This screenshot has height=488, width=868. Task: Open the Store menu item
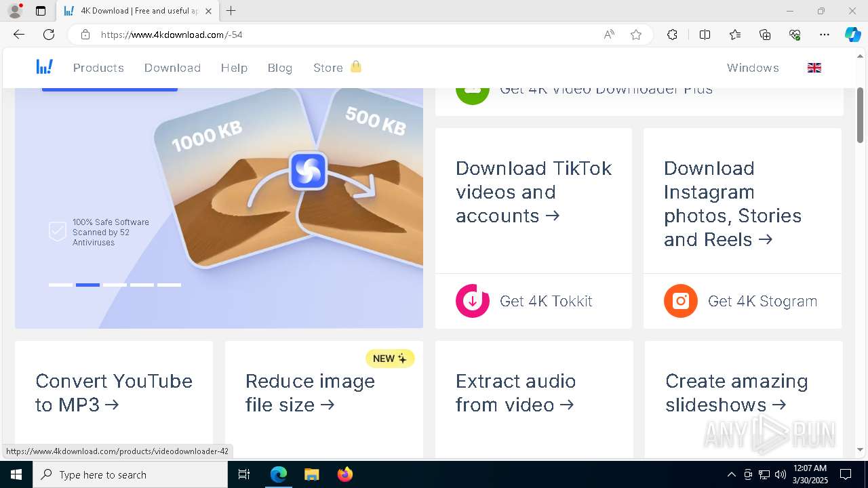(328, 68)
